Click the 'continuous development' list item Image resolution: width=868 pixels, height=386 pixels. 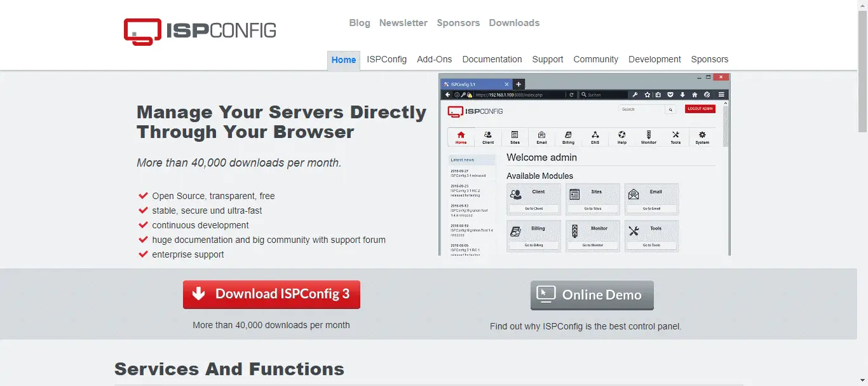tap(200, 225)
